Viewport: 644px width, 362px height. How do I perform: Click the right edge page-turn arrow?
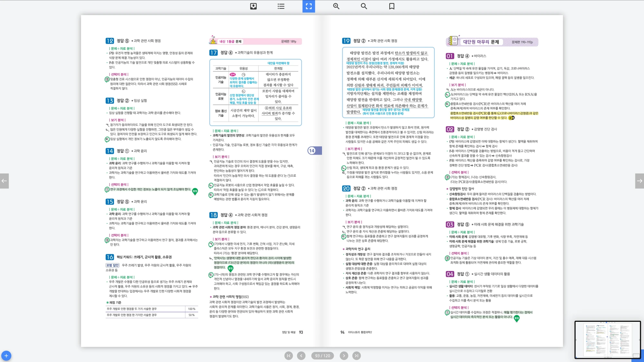[639, 181]
